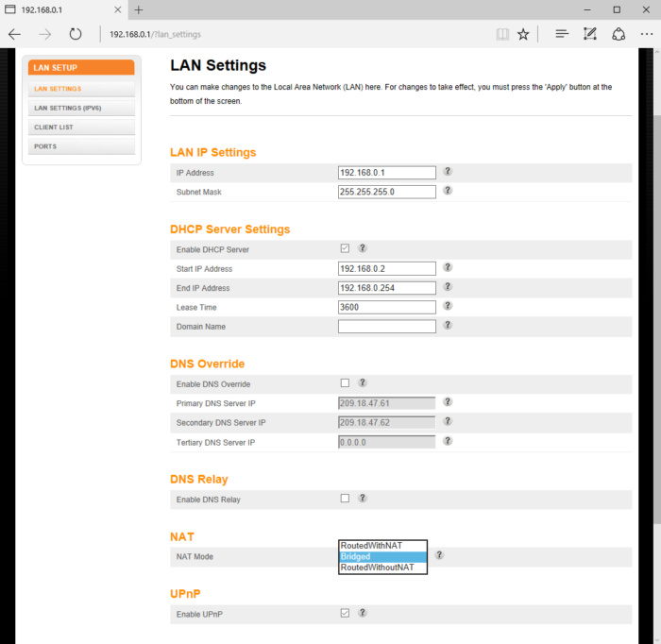
Task: Click the Make a Web Note icon
Action: 590,34
